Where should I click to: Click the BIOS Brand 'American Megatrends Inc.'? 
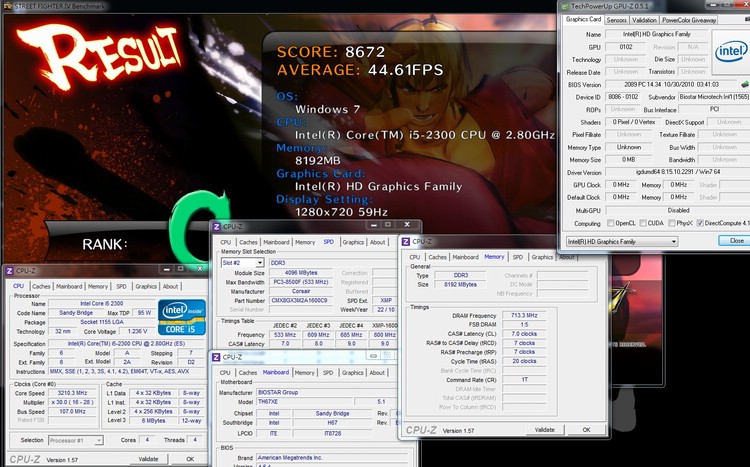(330, 458)
